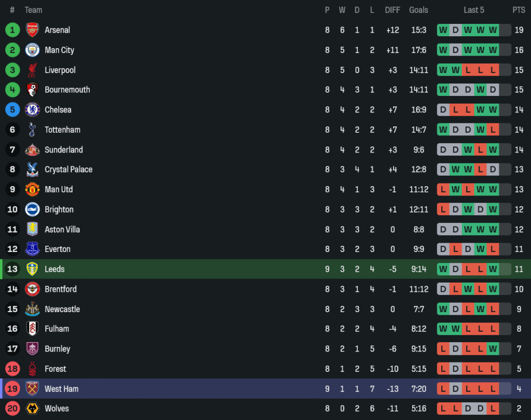Click the West Ham crest icon

click(x=32, y=389)
